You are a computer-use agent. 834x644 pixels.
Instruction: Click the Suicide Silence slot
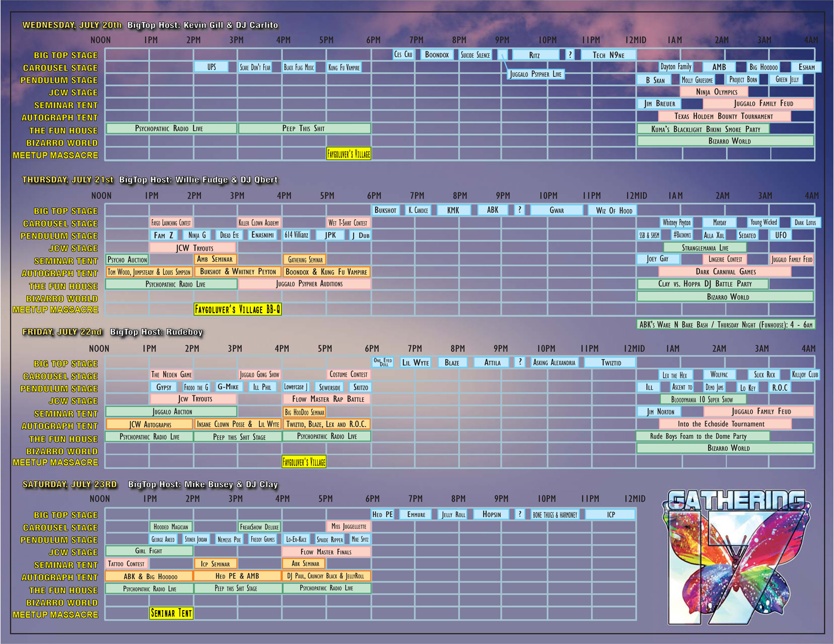[x=475, y=55]
